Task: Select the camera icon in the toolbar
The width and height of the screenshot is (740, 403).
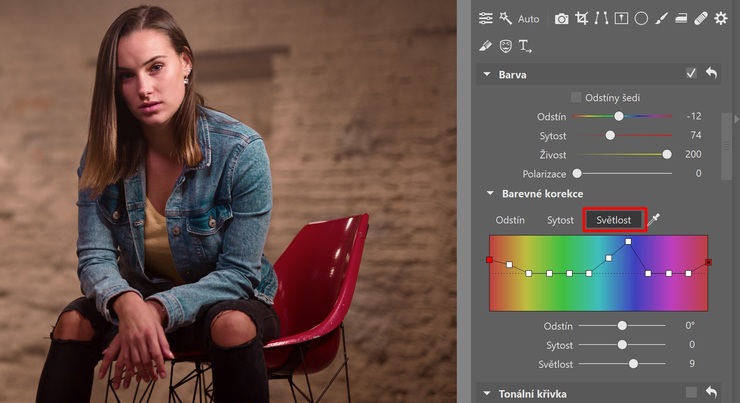Action: (561, 19)
